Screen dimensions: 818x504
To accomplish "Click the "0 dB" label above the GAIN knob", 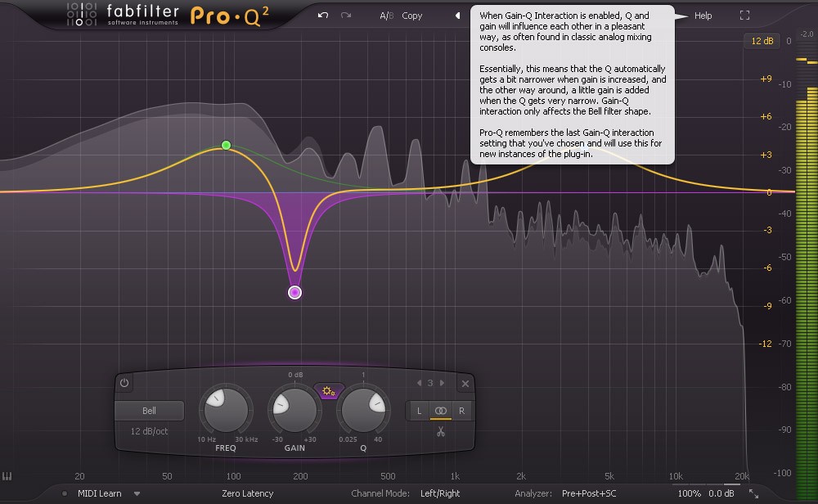I will [x=295, y=375].
